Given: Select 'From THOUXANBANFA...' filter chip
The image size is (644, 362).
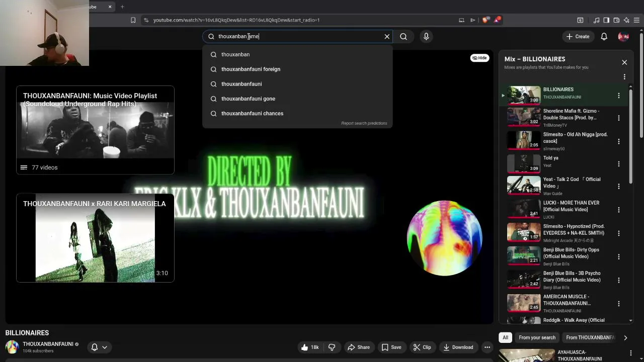Looking at the screenshot, I should click(590, 337).
